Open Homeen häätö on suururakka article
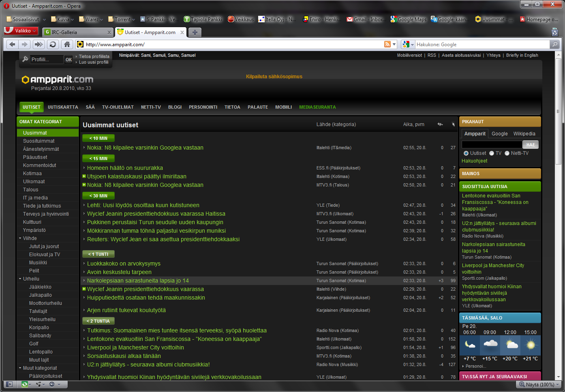The height and width of the screenshot is (392, 565). [x=125, y=168]
